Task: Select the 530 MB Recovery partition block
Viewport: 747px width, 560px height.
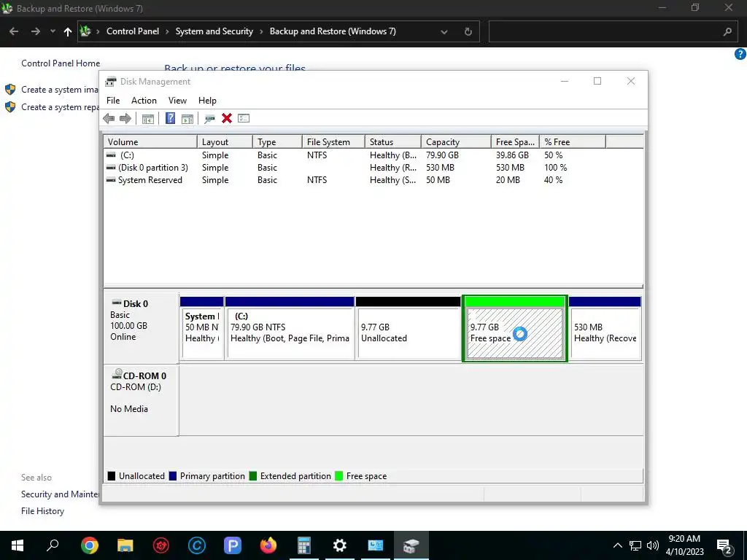Action: coord(605,328)
